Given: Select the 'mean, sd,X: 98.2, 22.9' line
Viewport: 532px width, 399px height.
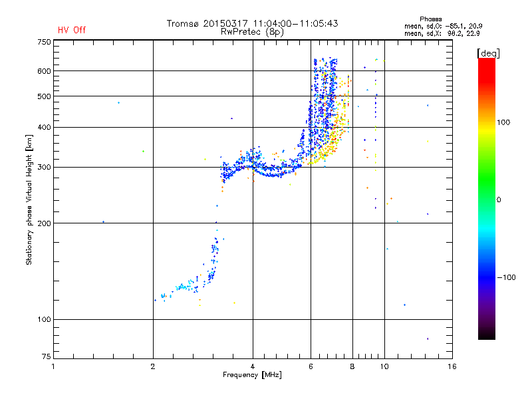Looking at the screenshot, I should [x=442, y=34].
